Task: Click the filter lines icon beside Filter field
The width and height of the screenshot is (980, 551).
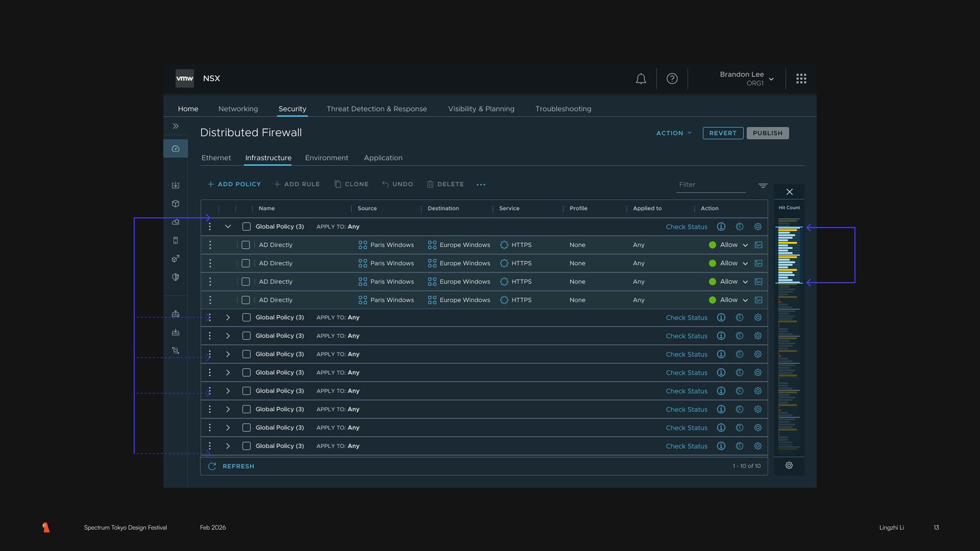Action: click(763, 186)
